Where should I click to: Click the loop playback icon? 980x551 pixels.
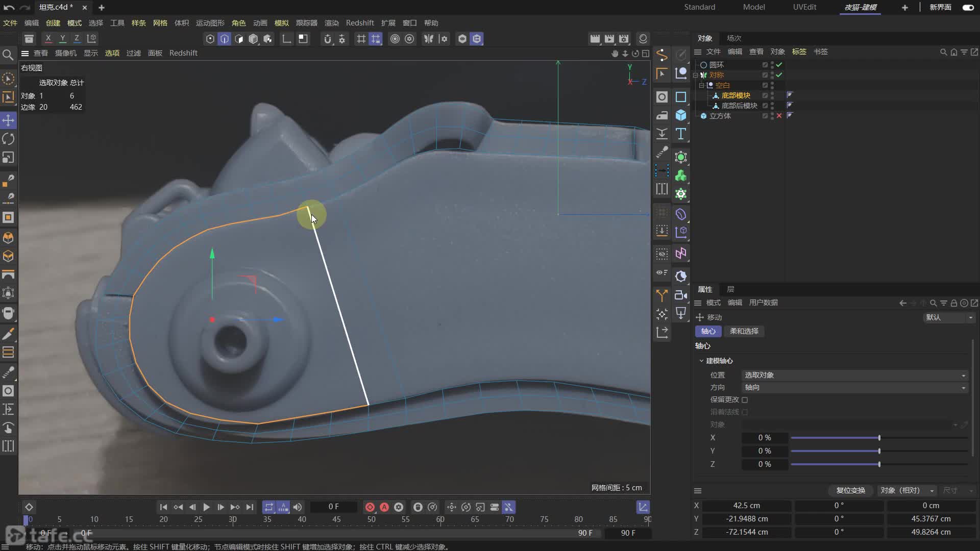[269, 507]
